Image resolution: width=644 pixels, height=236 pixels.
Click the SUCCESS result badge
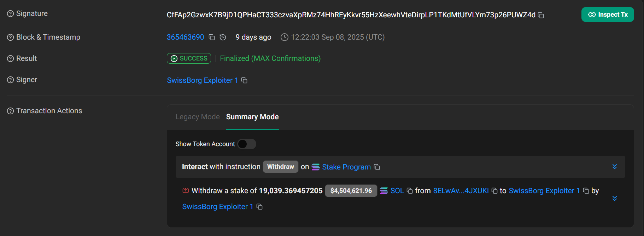(x=189, y=58)
